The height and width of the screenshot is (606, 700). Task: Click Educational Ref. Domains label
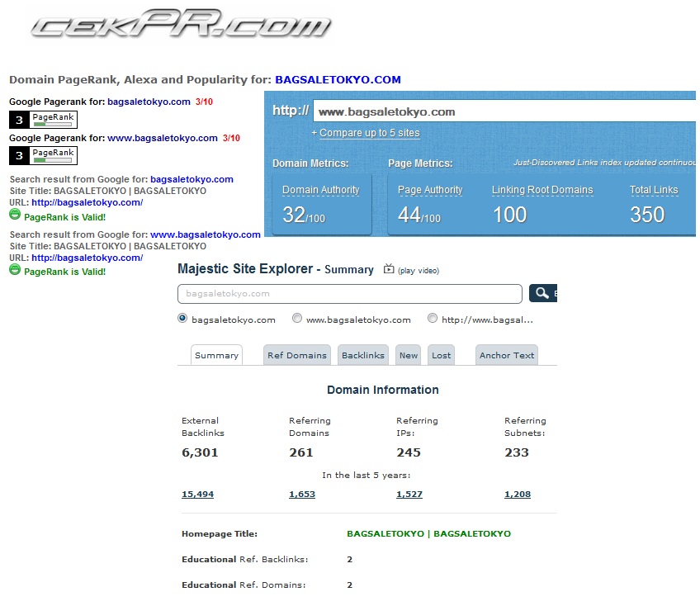pyautogui.click(x=244, y=585)
